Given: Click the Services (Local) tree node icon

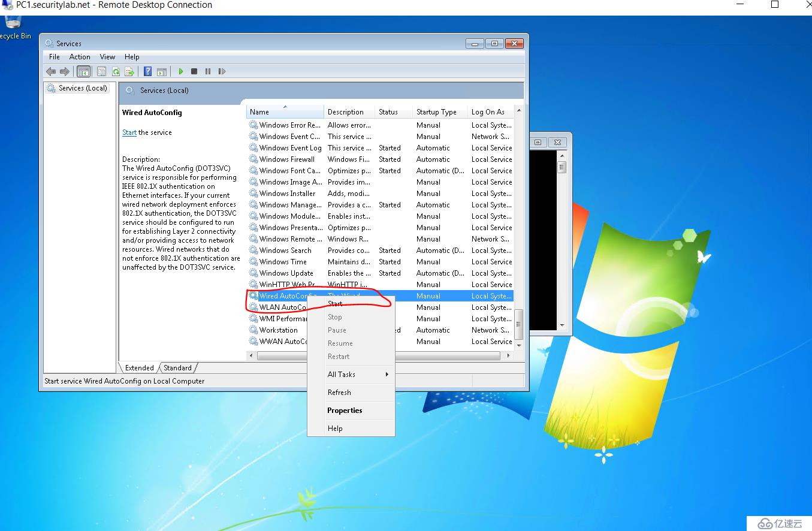Looking at the screenshot, I should (52, 88).
